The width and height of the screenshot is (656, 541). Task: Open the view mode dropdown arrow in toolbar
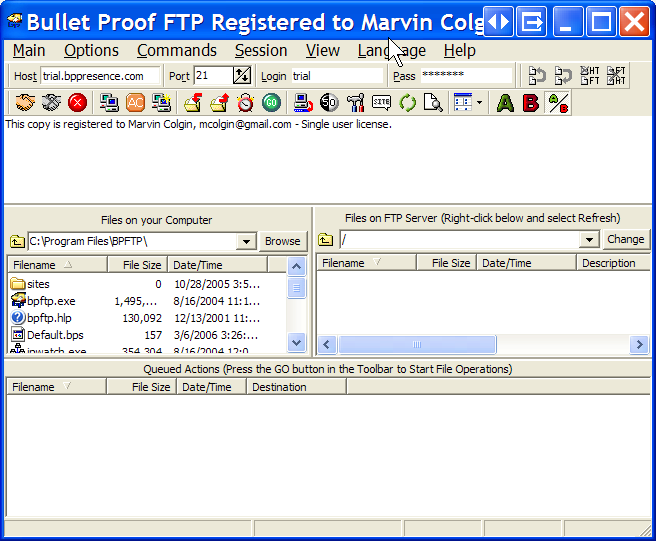click(x=479, y=102)
